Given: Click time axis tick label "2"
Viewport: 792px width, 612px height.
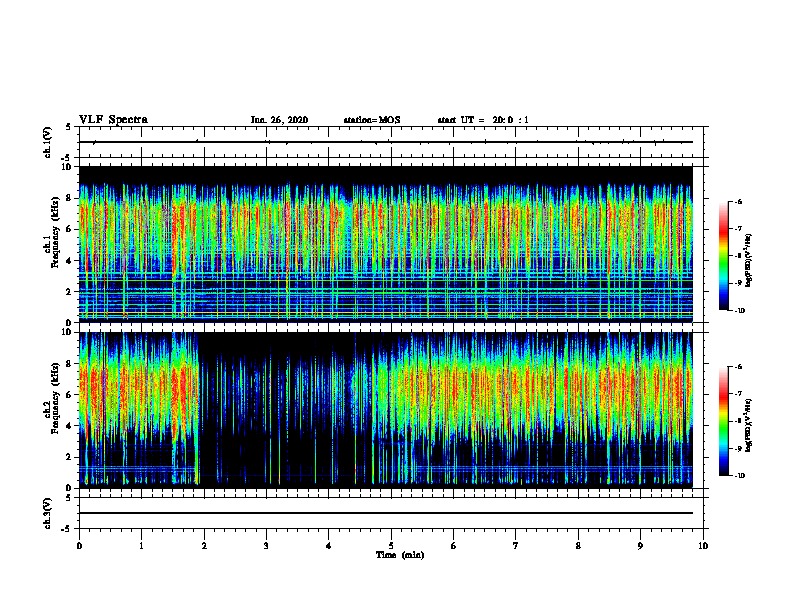Looking at the screenshot, I should click(204, 546).
